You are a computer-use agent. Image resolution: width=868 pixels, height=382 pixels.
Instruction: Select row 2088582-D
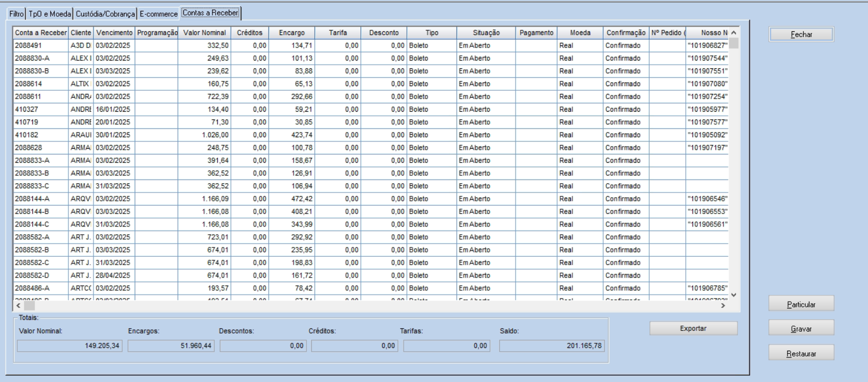click(x=371, y=276)
